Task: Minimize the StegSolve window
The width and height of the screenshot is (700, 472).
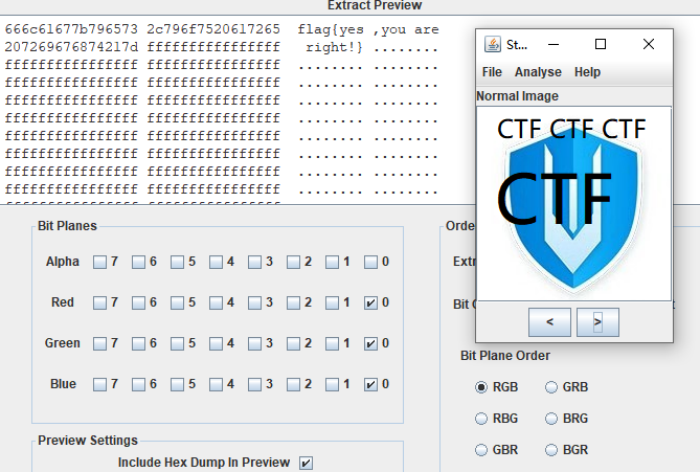Action: coord(553,44)
